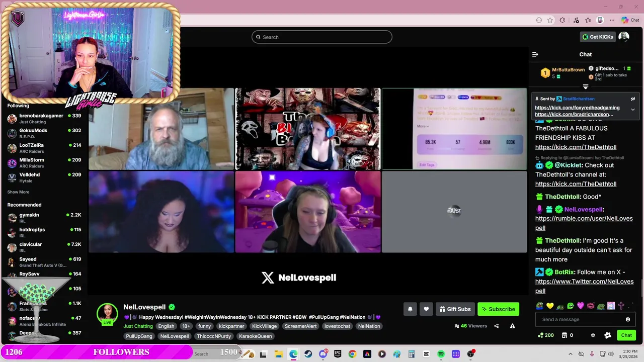Click the NelLovespell streamer avatar
644x362 pixels.
[107, 313]
